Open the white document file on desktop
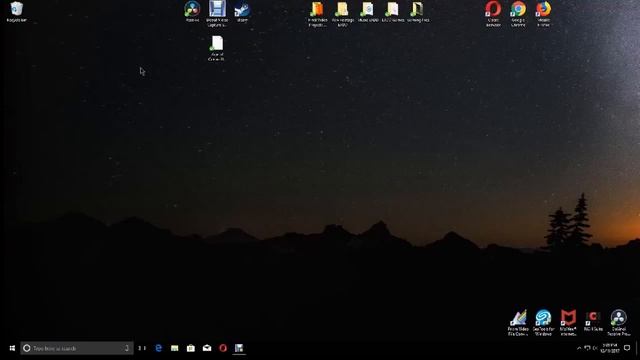Screen dimensions: 640x360 coord(217,49)
